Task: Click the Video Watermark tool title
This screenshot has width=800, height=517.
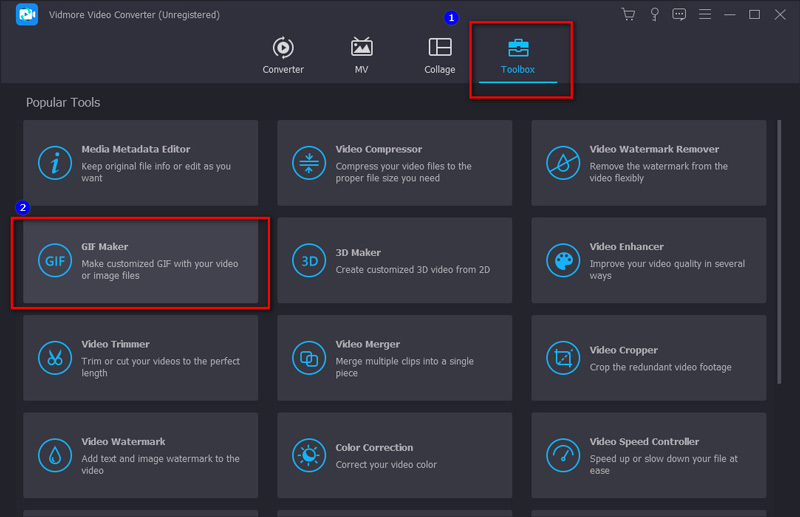Action: 123,441
